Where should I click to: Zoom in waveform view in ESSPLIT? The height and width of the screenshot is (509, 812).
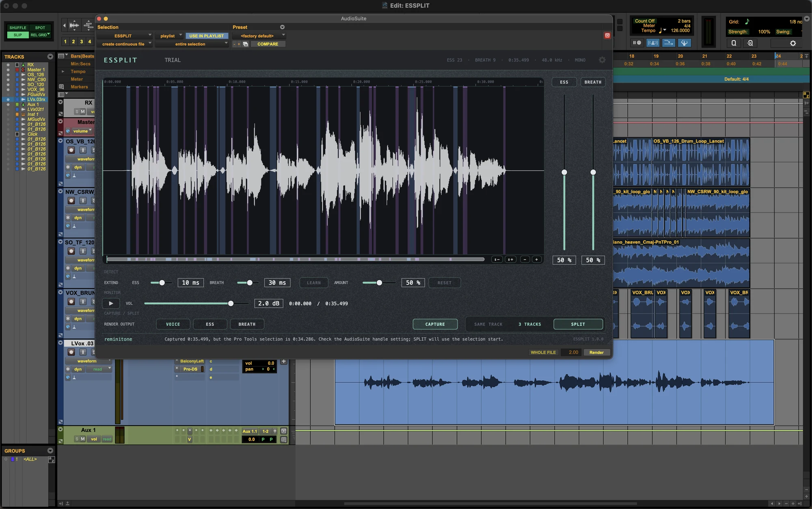pyautogui.click(x=537, y=259)
